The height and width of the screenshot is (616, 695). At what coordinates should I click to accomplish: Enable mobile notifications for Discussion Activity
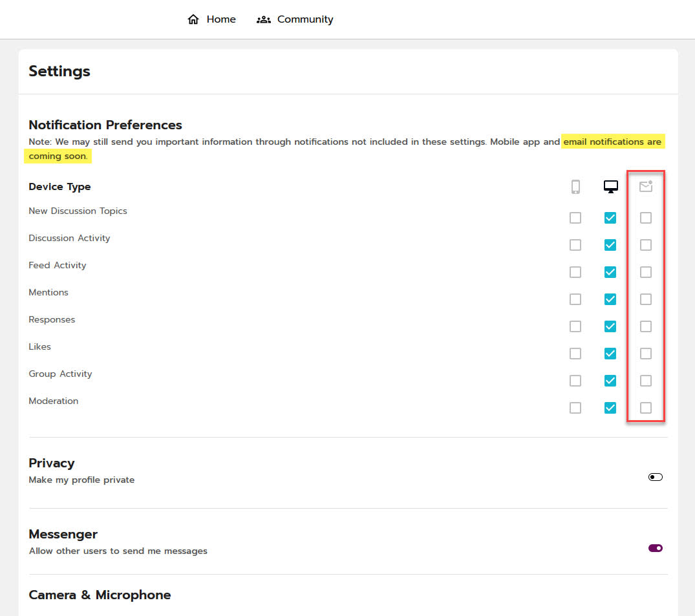pos(575,244)
